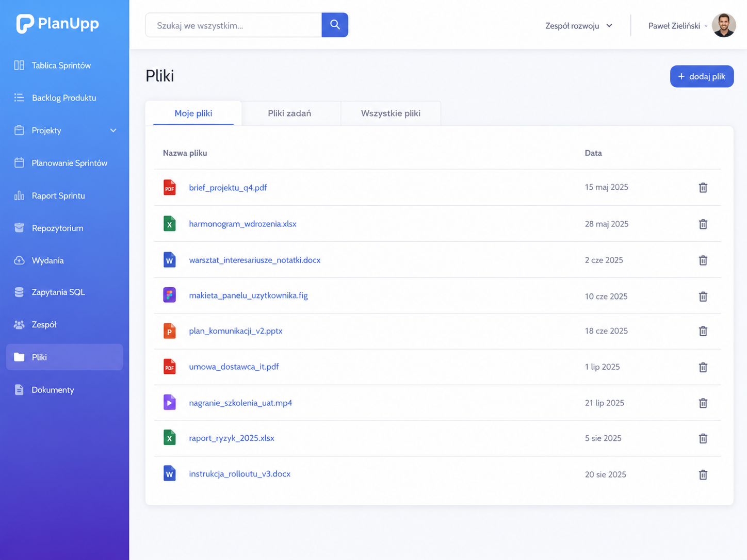
Task: Click the dodaj plik button
Action: (702, 76)
